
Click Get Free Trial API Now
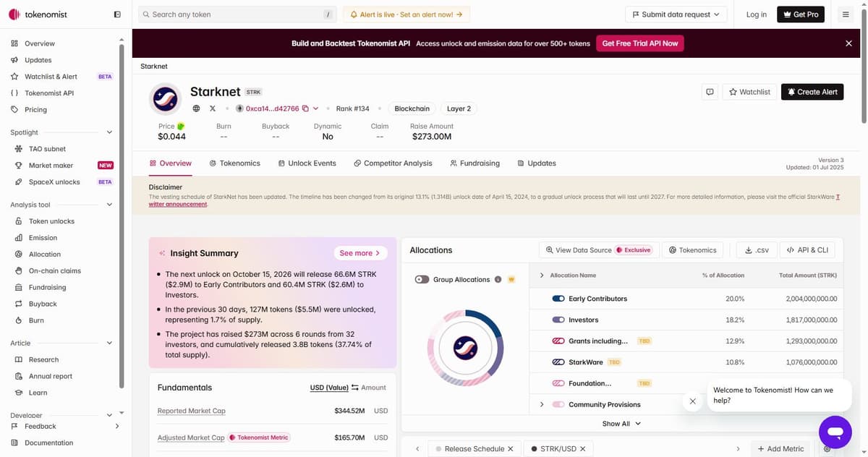click(639, 43)
